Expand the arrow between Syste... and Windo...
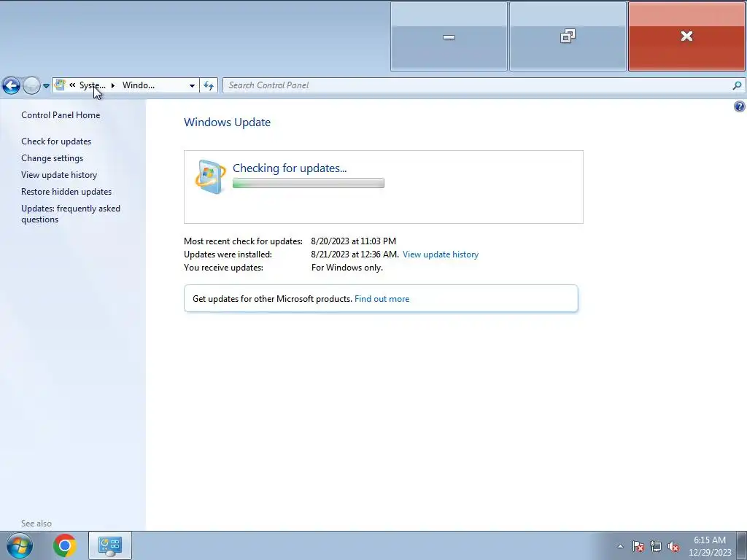747x560 pixels. [113, 85]
